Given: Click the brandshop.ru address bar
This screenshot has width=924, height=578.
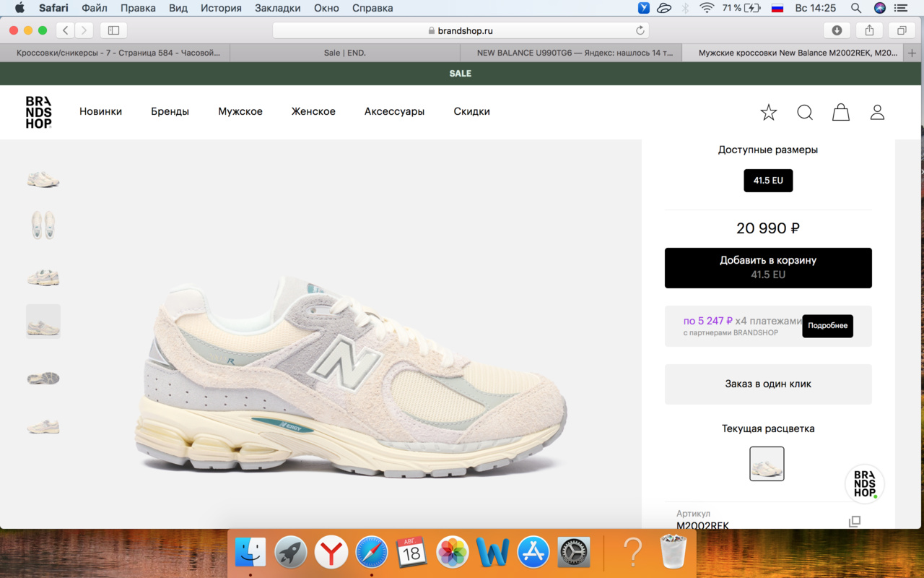Looking at the screenshot, I should tap(461, 30).
